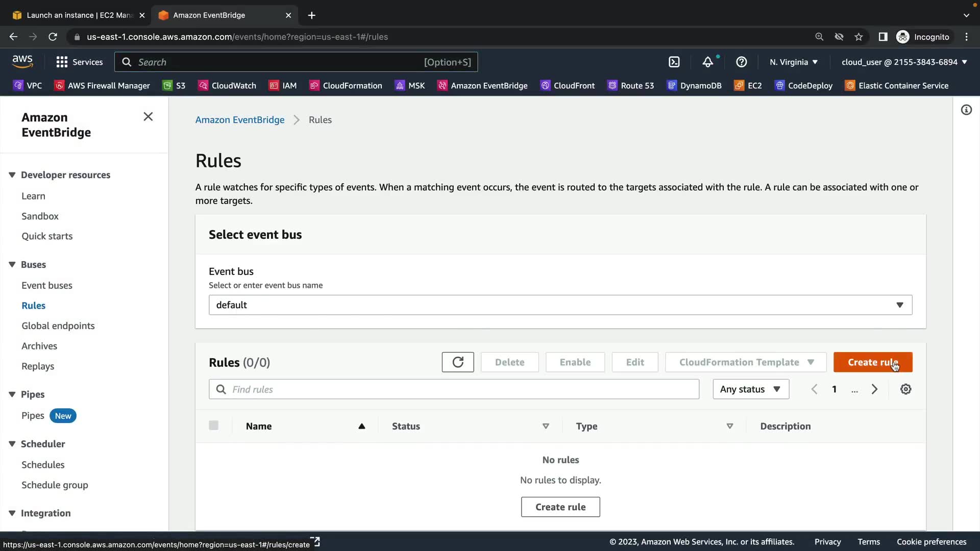Open DynamoDB shortcut in favorites bar
Viewport: 980px width, 551px height.
coord(694,86)
